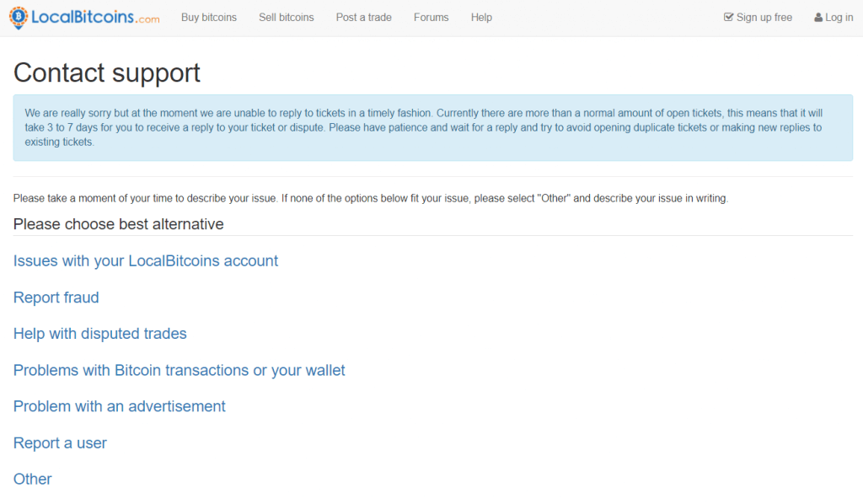This screenshot has height=504, width=863.
Task: Click the Contact support heading
Action: [x=107, y=72]
